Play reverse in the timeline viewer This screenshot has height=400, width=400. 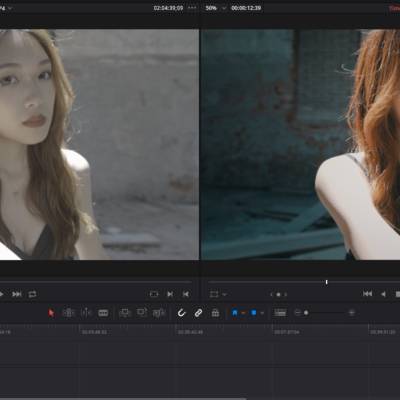click(x=383, y=294)
